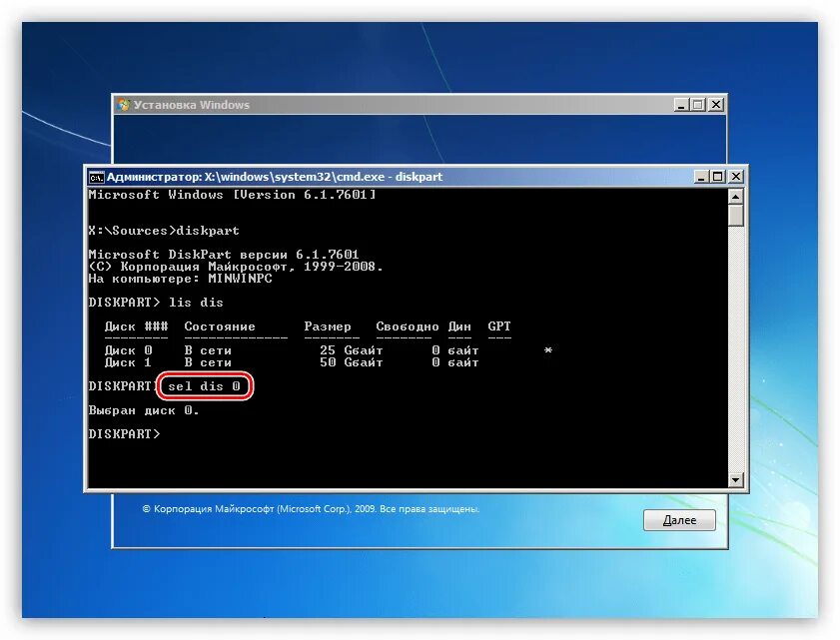Click the scrollbar down arrow
Viewport: 840px width, 640px height.
[x=735, y=477]
